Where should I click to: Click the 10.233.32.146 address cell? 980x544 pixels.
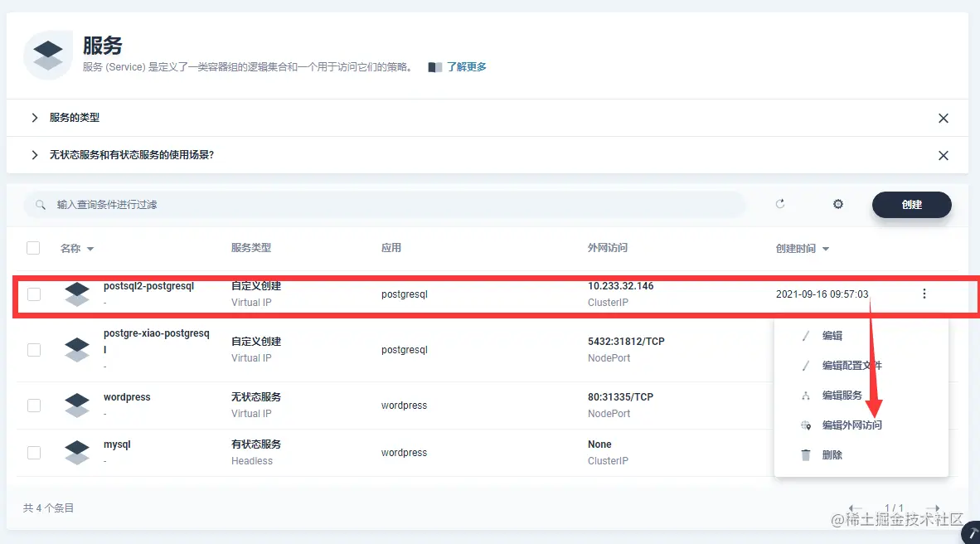point(621,286)
